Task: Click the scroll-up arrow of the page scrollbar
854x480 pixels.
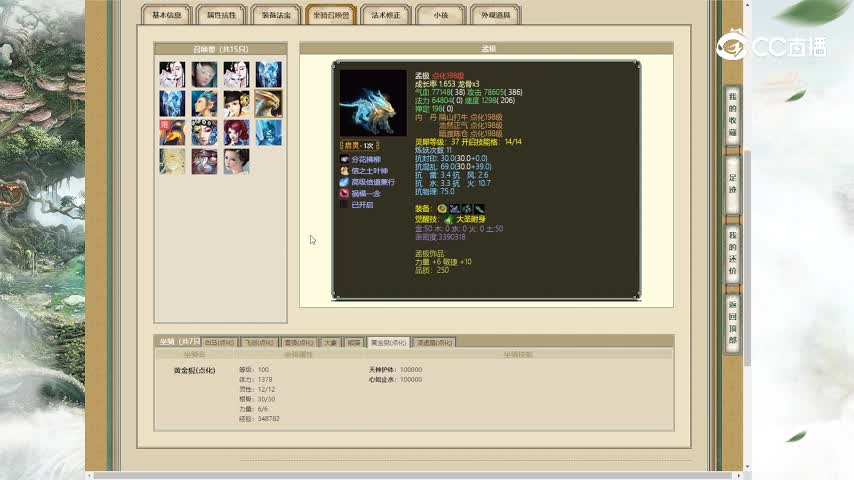Action: point(748,4)
